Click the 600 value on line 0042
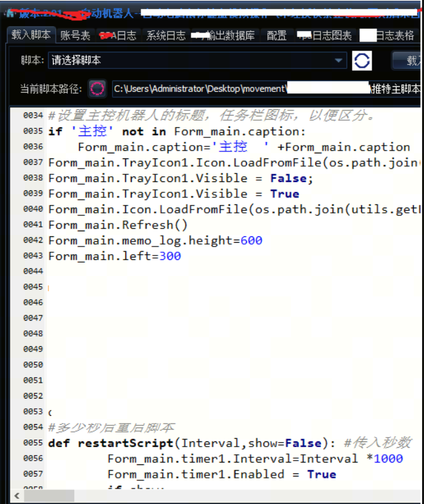This screenshot has width=424, height=504. coord(251,241)
